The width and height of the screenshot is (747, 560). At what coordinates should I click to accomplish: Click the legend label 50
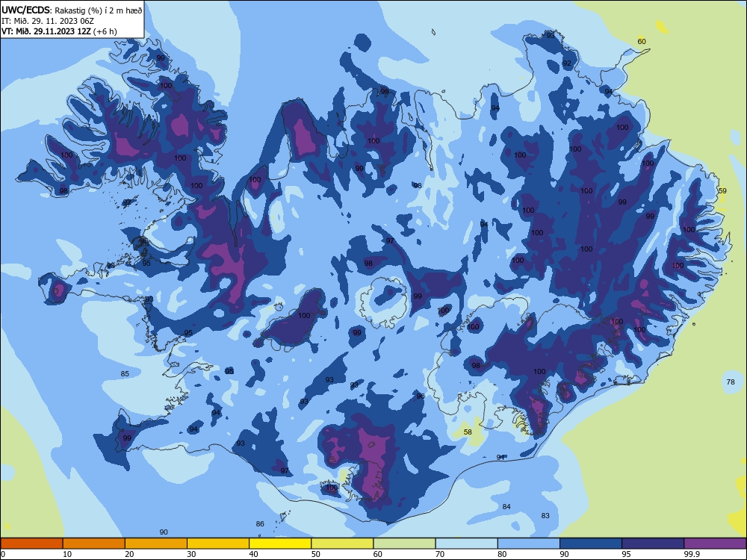(315, 554)
